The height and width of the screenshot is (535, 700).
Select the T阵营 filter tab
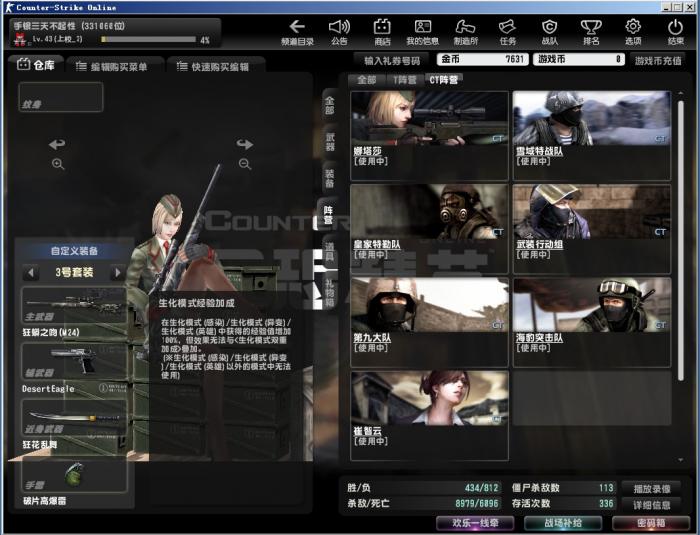tap(404, 80)
